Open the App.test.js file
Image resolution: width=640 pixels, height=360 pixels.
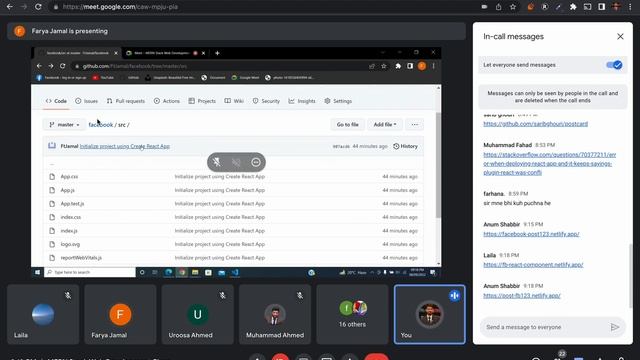(x=72, y=203)
